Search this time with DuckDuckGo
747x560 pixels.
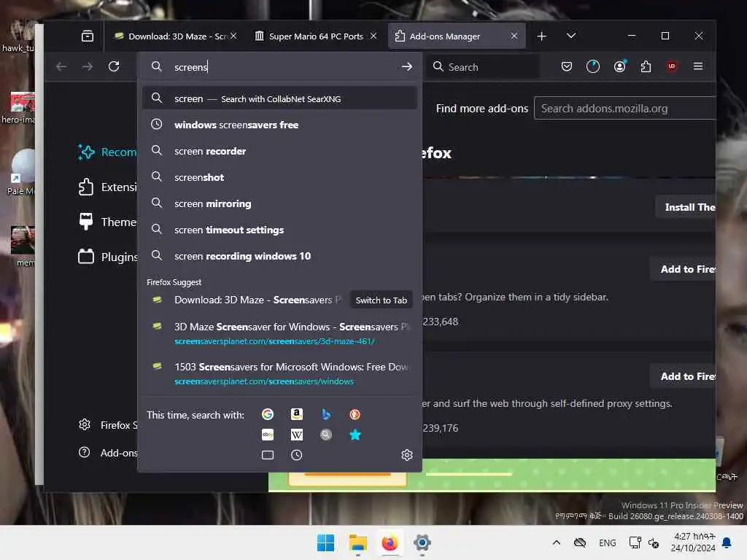(x=355, y=414)
